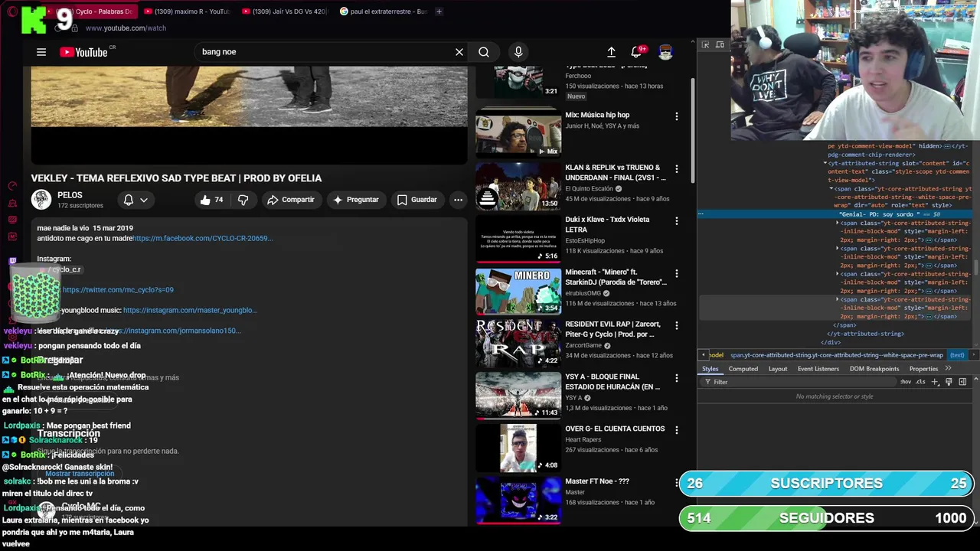Activate DevTools inspect element picker icon
This screenshot has height=551, width=980.
[x=706, y=45]
